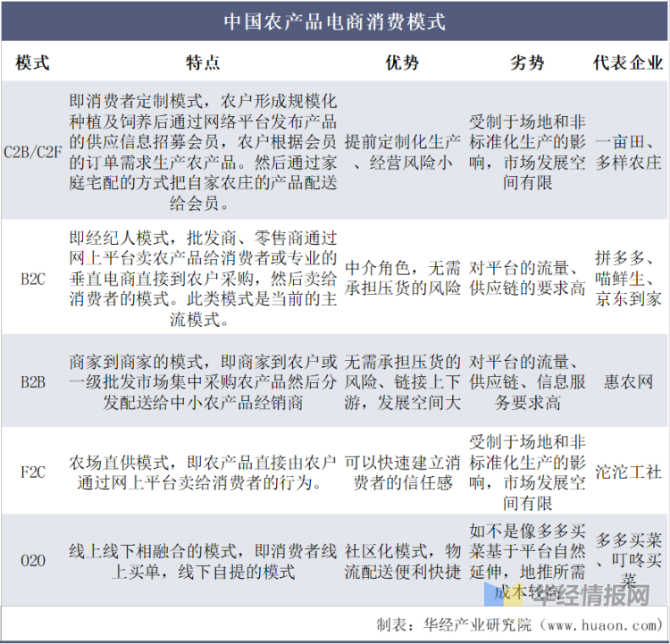Click B2C row disadvantage 对平台的流量、供应链的要求高

[527, 278]
